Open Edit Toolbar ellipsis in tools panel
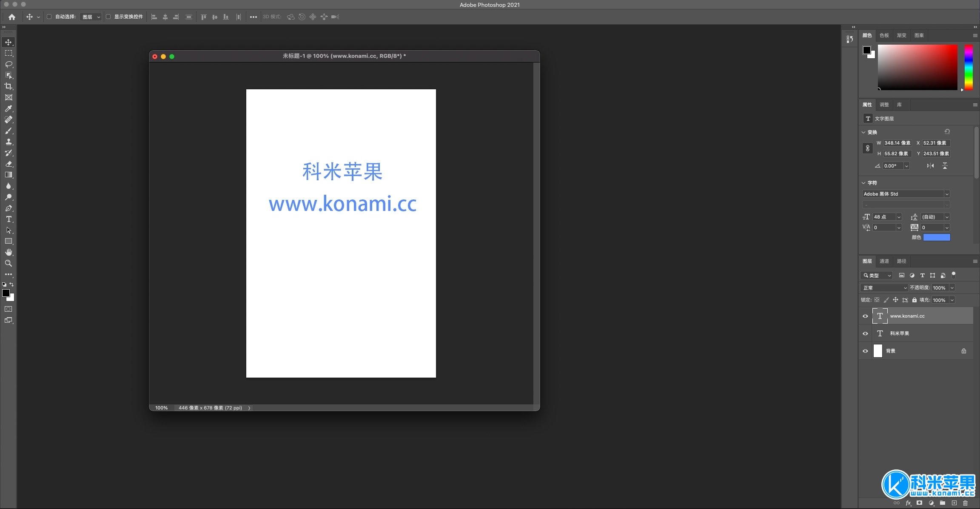Screen dimensions: 980x509 9,274
